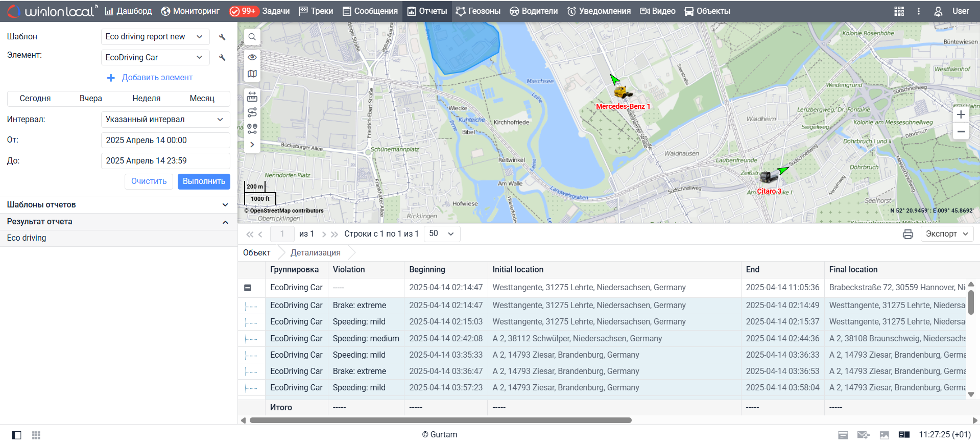Switch to the Мониторинг tab

click(190, 11)
